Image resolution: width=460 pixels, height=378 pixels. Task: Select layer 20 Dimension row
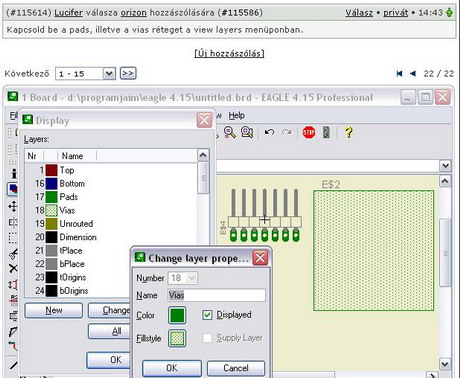pyautogui.click(x=112, y=237)
